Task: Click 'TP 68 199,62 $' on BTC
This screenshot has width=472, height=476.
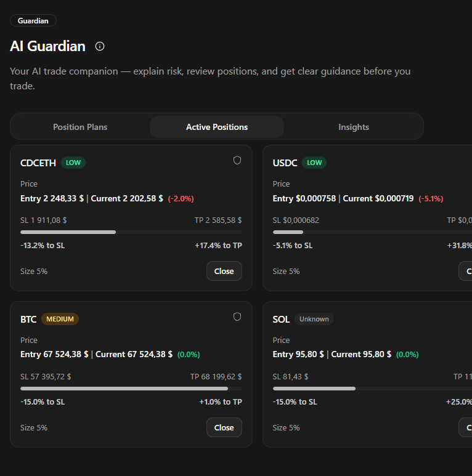Action: point(216,377)
